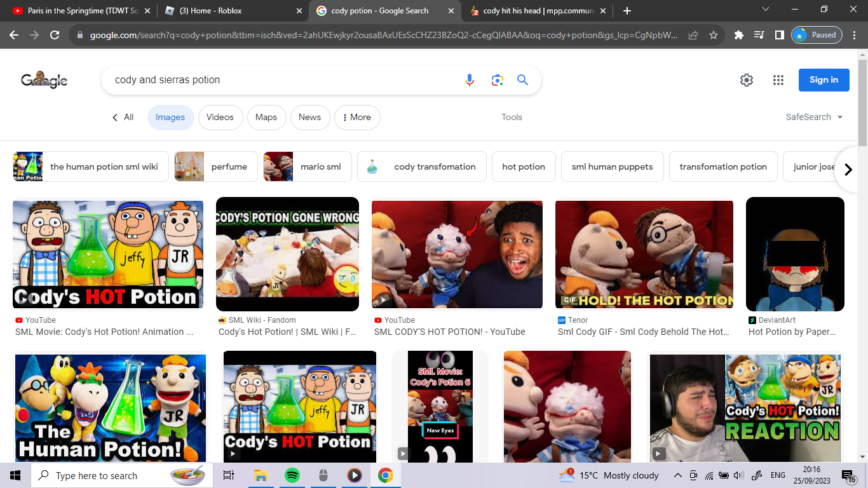Open Sml Cody GIF Tenor link
This screenshot has width=868, height=488.
(644, 332)
